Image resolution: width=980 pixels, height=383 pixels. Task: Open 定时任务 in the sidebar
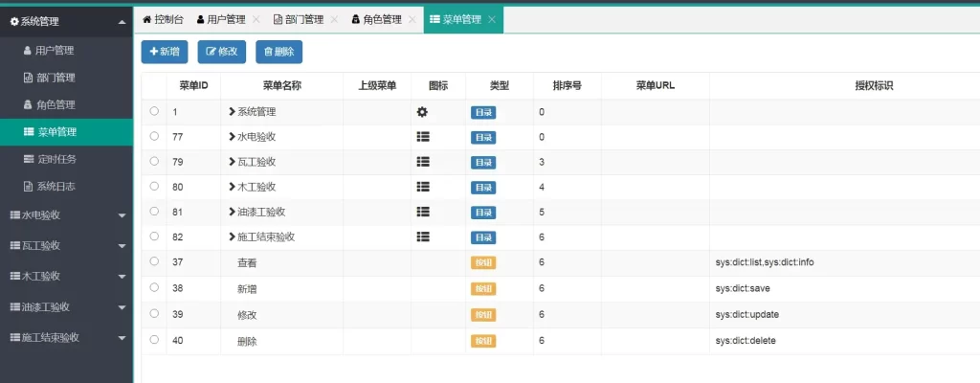(66, 159)
